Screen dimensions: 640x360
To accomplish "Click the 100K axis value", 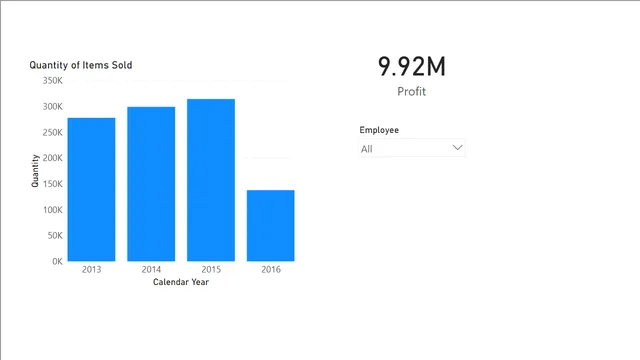I will pyautogui.click(x=53, y=210).
